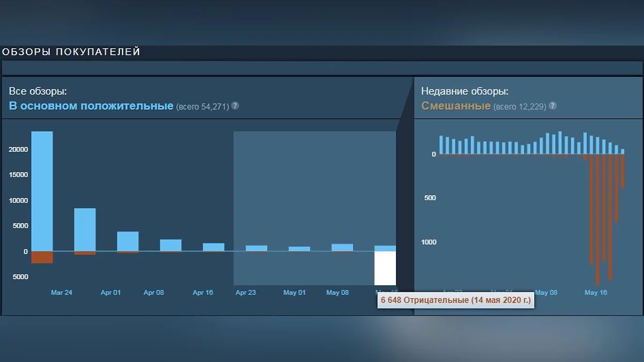644x362 pixels.
Task: Click the 'Все обзоры:' section title
Action: click(x=38, y=91)
